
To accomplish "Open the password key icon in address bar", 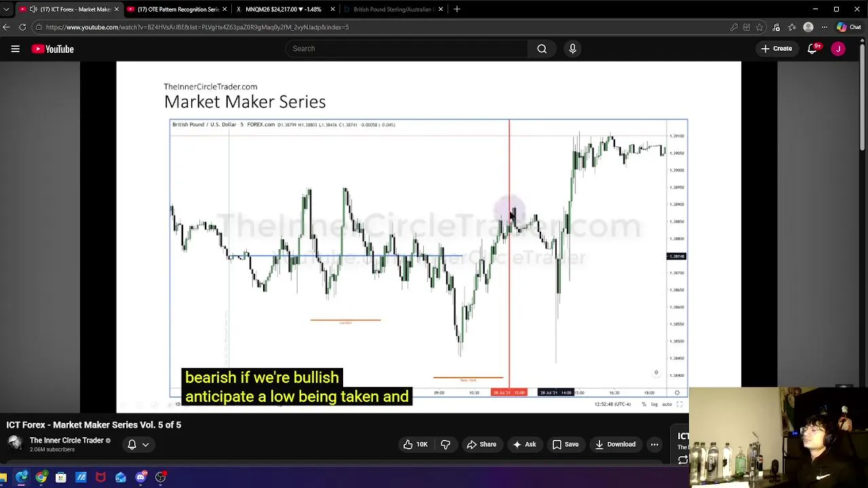I will click(734, 27).
